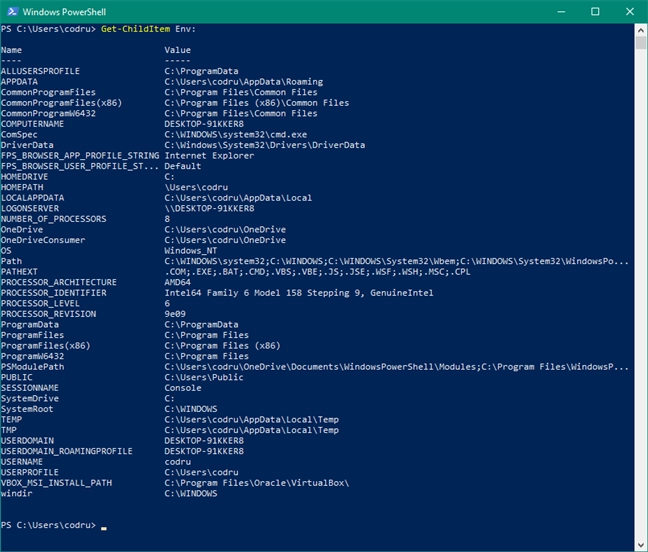This screenshot has height=552, width=648.
Task: Select the APPDATA variable name
Action: coord(19,82)
